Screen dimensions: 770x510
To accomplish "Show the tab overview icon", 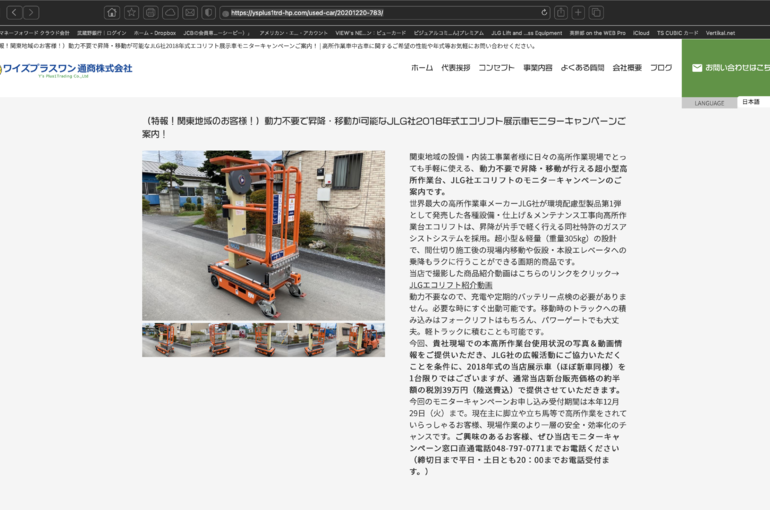I will [596, 13].
